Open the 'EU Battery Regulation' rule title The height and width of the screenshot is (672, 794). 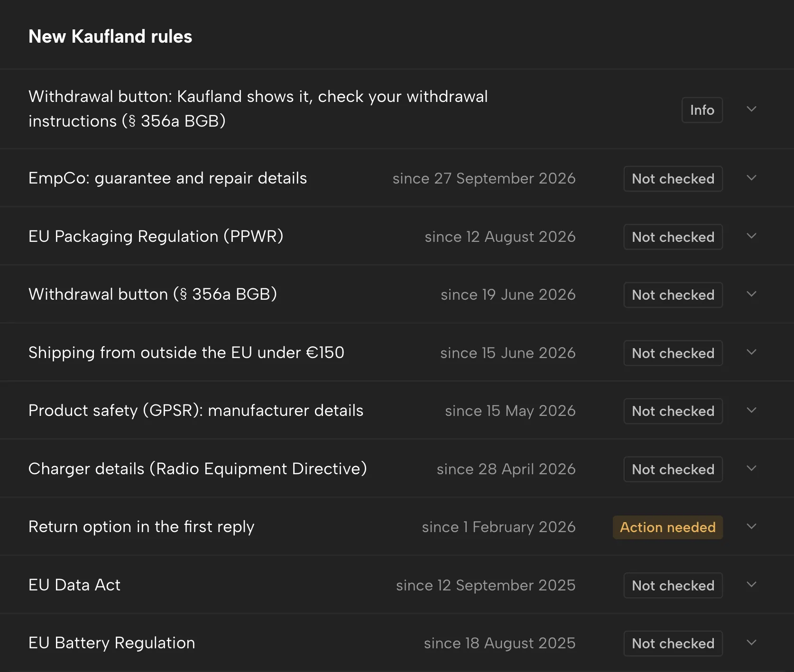tap(112, 643)
